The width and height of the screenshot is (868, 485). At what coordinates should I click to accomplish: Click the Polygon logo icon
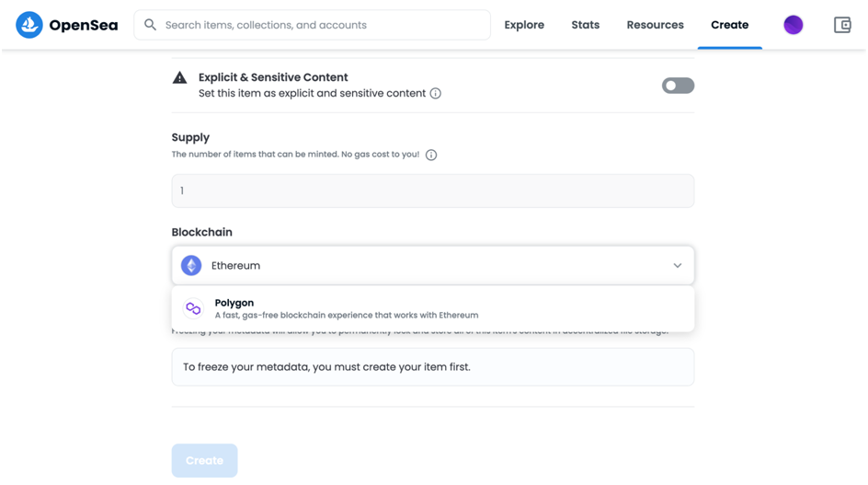click(x=192, y=308)
